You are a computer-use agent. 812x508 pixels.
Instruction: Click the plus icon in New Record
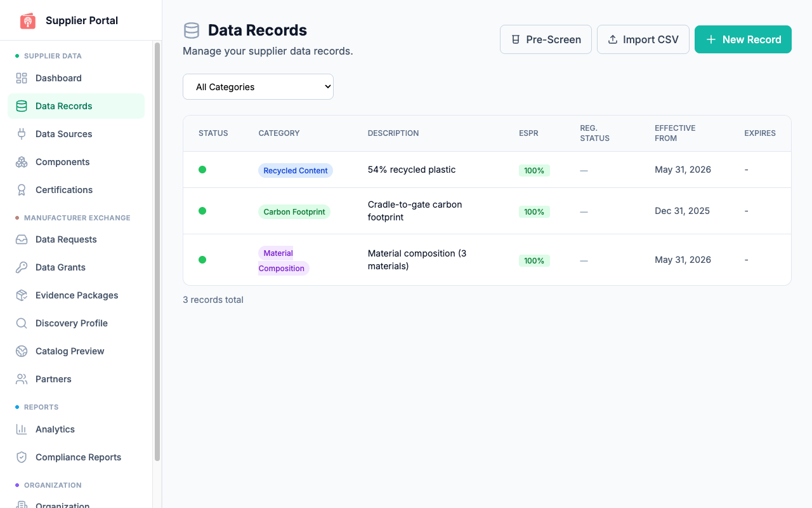click(711, 39)
